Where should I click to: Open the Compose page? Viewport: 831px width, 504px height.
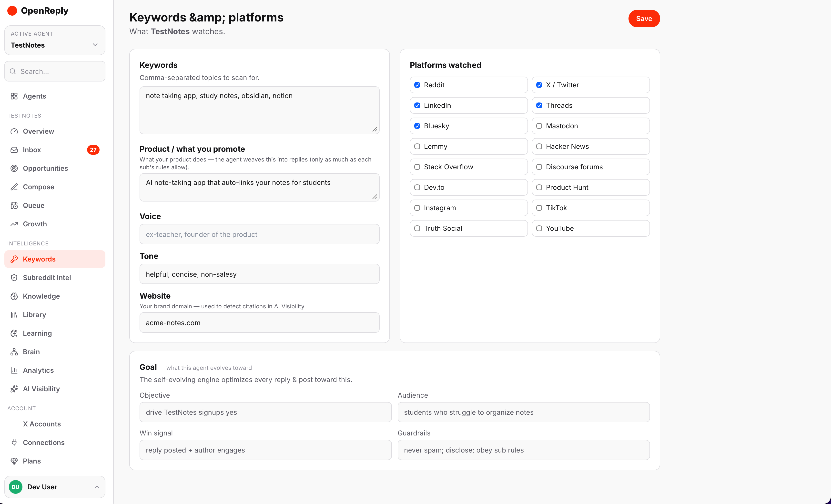pos(55,187)
